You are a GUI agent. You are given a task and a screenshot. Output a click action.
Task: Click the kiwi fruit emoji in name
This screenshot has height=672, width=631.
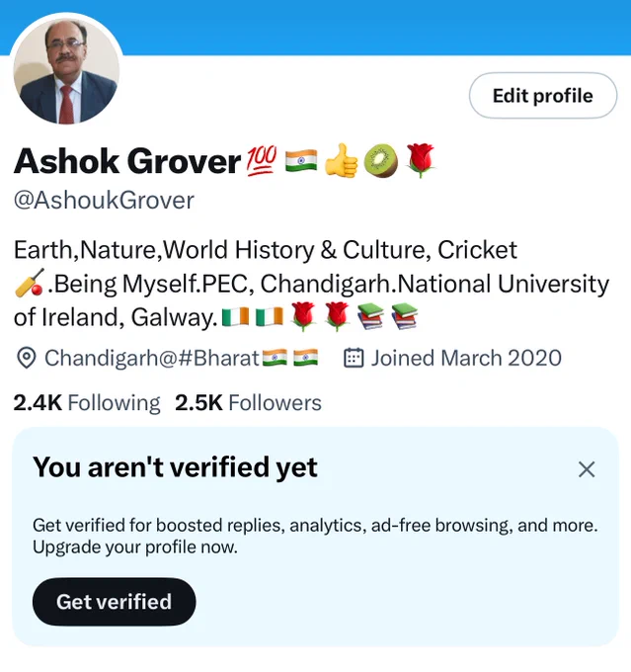pos(381,161)
